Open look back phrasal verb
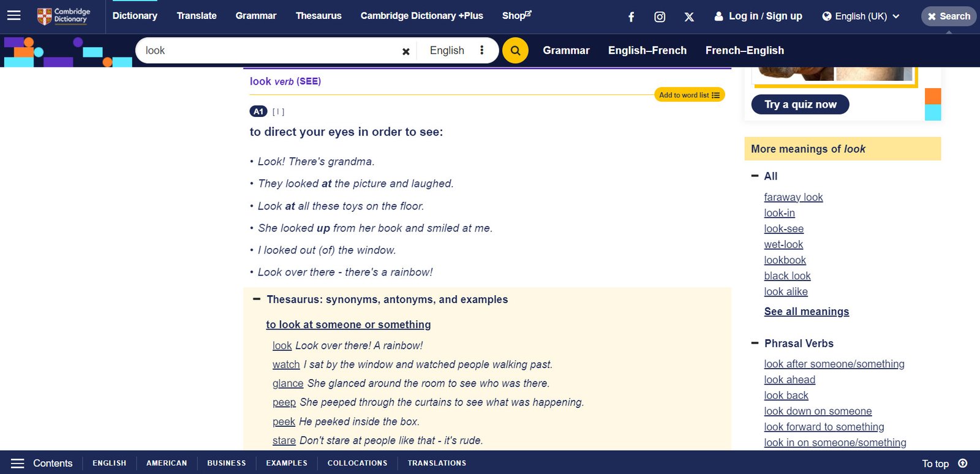 click(x=786, y=396)
